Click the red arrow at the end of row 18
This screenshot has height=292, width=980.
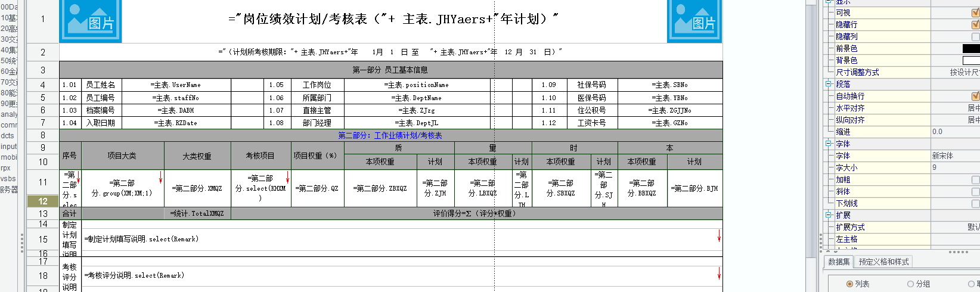[x=719, y=273]
